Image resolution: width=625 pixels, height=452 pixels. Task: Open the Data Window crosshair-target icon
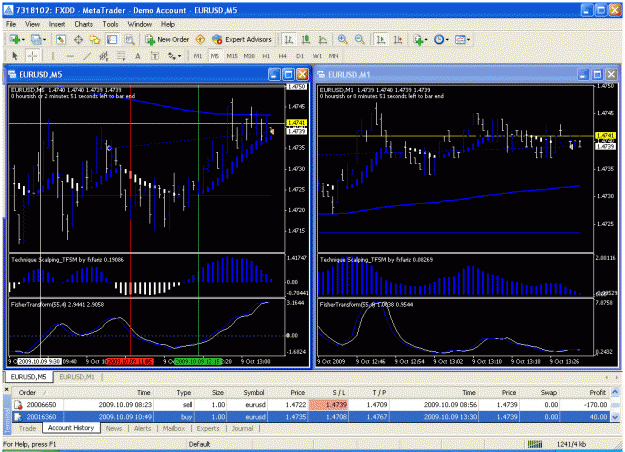tap(78, 39)
